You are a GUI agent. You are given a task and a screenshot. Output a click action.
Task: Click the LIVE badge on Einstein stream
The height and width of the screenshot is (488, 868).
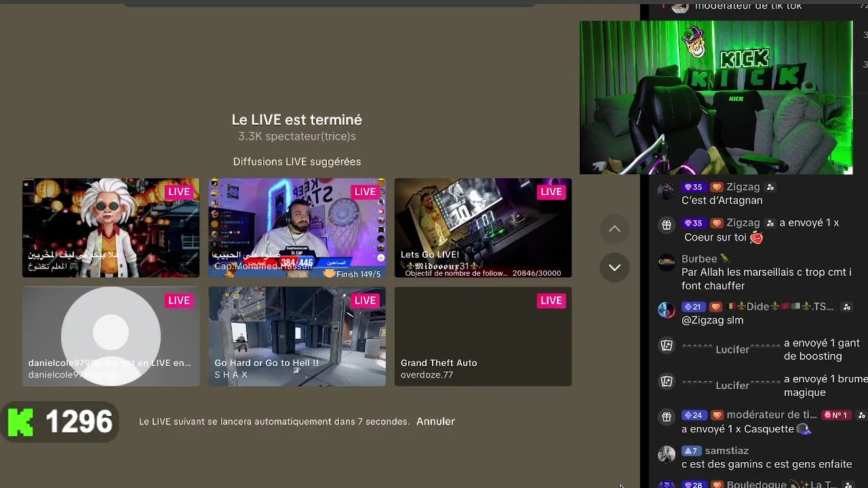tap(179, 192)
